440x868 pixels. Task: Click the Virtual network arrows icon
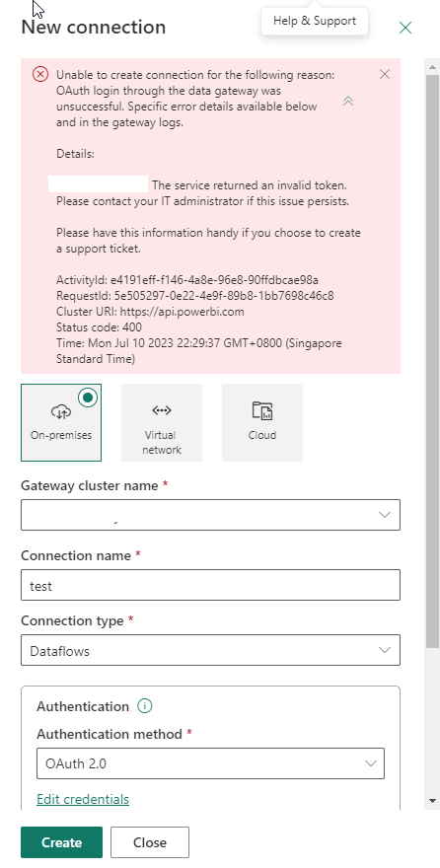tap(162, 410)
